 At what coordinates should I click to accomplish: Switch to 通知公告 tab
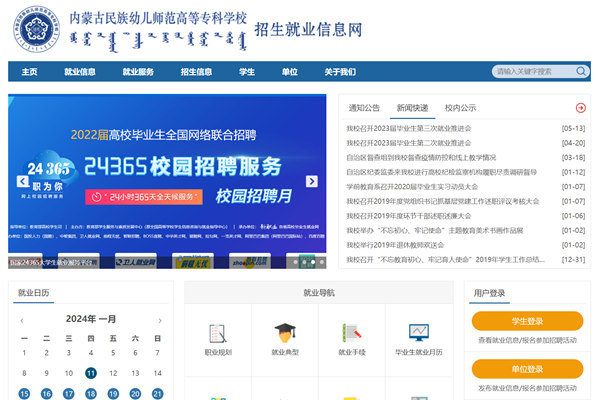[x=363, y=107]
